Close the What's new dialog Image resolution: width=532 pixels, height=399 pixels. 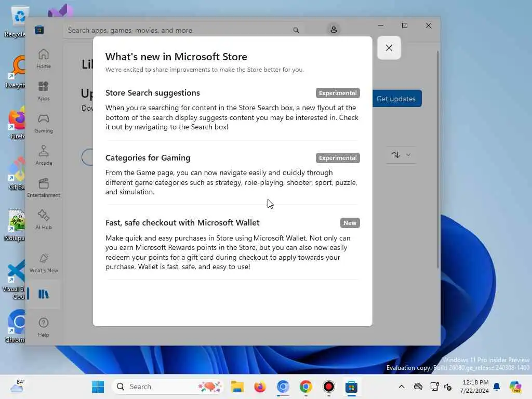tap(389, 48)
